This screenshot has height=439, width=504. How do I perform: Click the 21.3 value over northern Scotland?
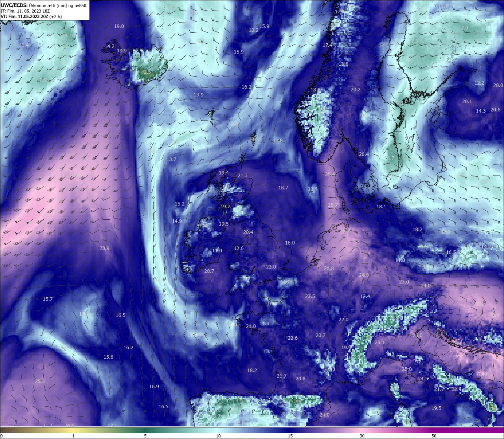pos(243,176)
